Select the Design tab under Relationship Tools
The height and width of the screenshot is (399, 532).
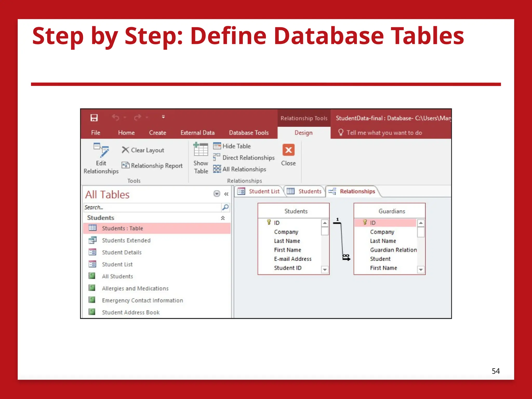click(x=303, y=133)
